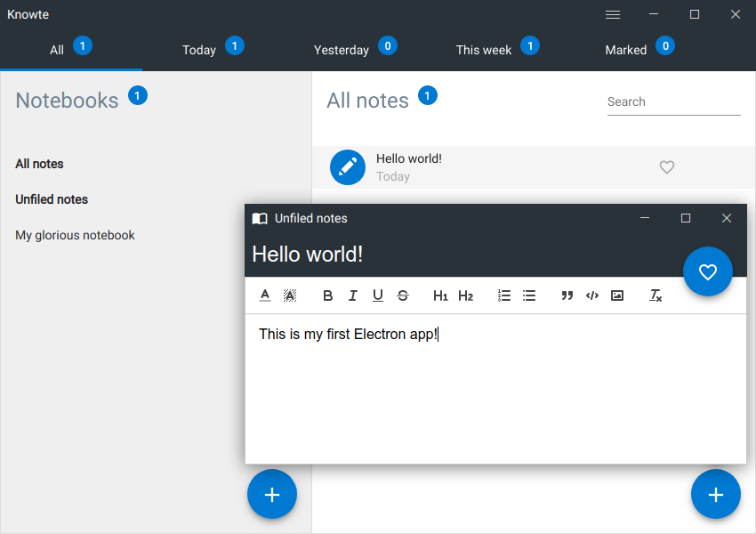Image resolution: width=756 pixels, height=534 pixels.
Task: Switch to the Yesterday tab
Action: (x=356, y=50)
